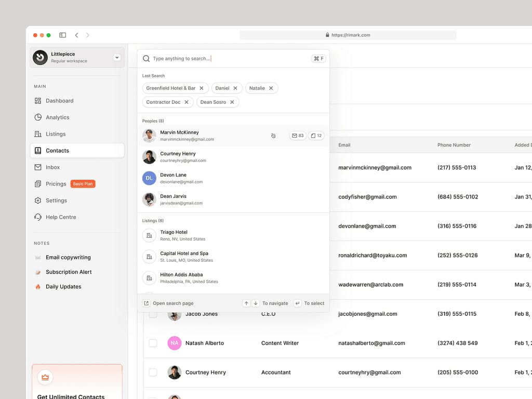Remove the Dean Sosro search chip
This screenshot has width=532, height=399.
[232, 102]
